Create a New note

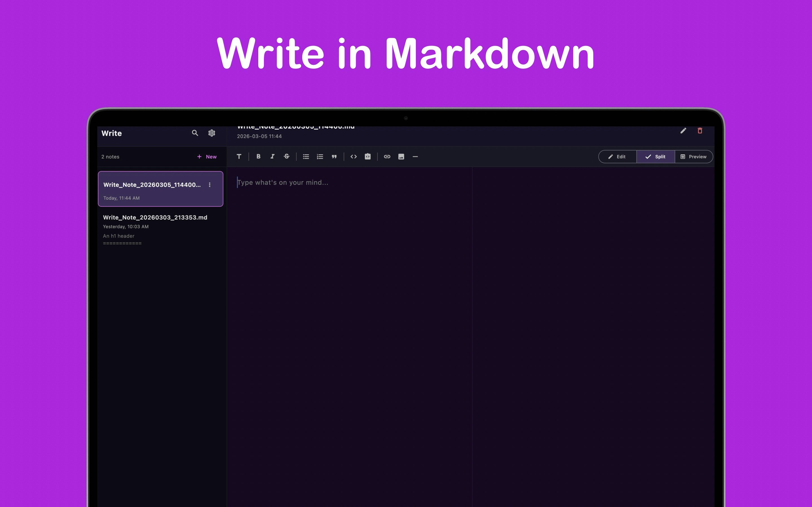207,157
